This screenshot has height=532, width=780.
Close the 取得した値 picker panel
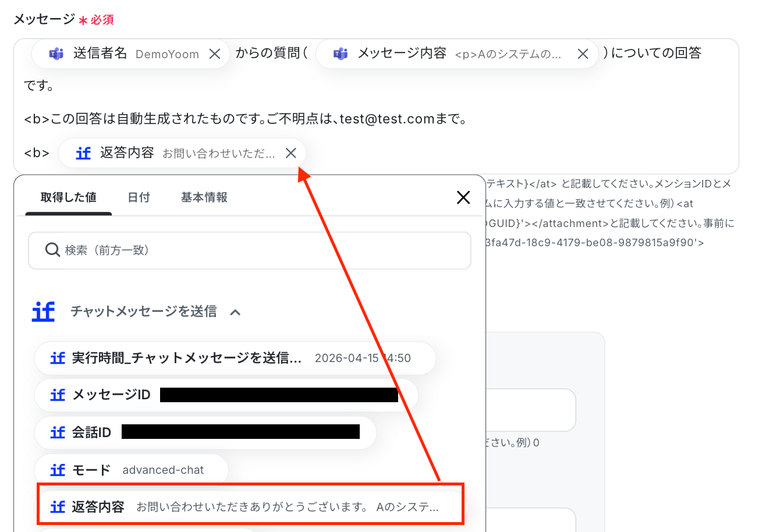click(463, 197)
